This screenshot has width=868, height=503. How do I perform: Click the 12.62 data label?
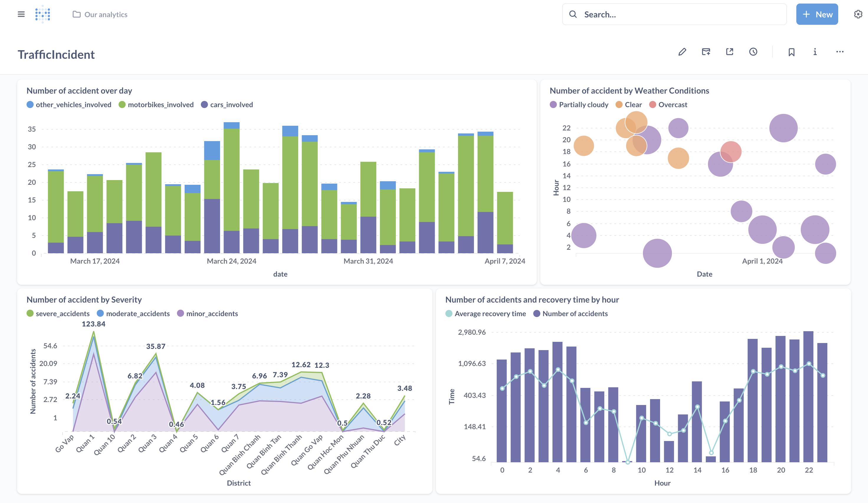301,365
